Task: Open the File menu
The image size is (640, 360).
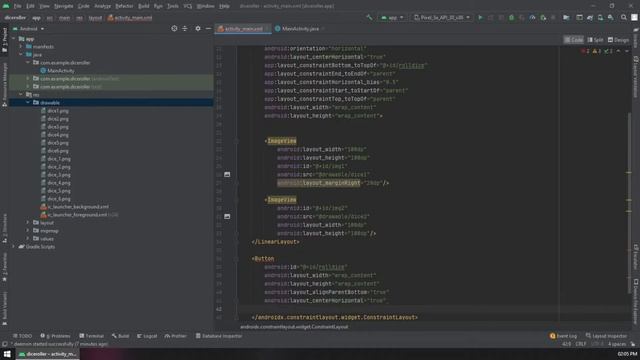Action: tap(18, 6)
